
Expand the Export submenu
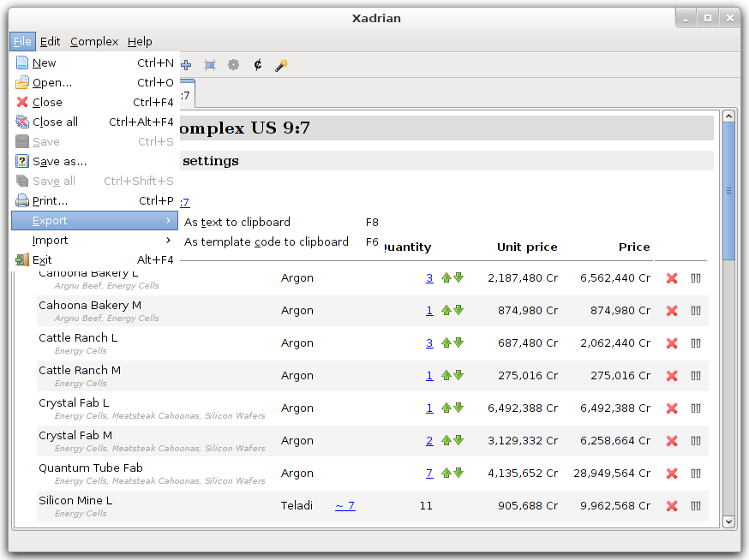[x=94, y=221]
